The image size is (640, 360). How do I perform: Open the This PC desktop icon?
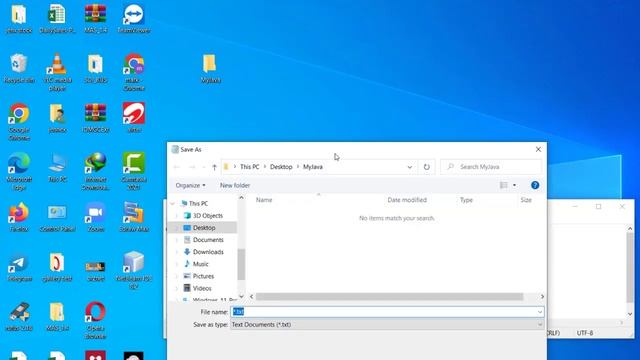tap(57, 167)
